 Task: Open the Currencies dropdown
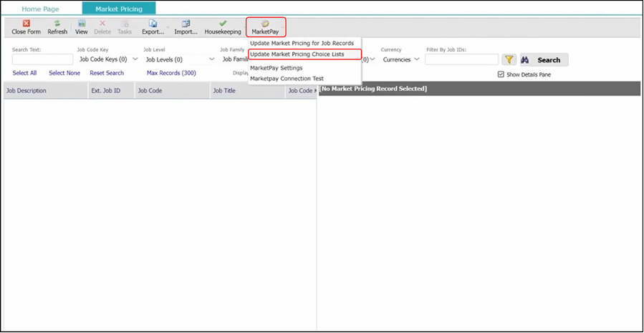click(401, 60)
